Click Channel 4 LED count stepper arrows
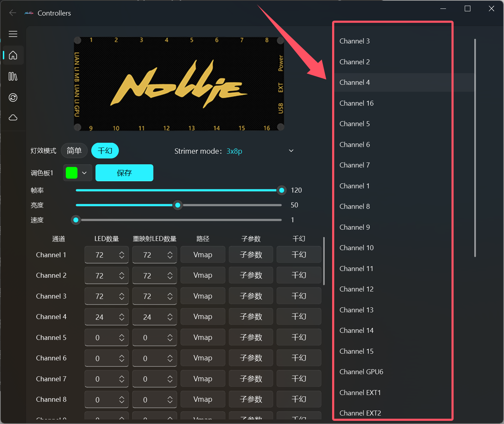The width and height of the screenshot is (504, 424). pyautogui.click(x=122, y=317)
